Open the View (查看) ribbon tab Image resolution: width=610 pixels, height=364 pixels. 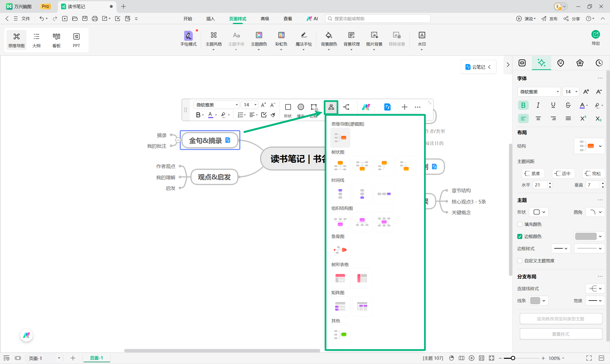288,19
